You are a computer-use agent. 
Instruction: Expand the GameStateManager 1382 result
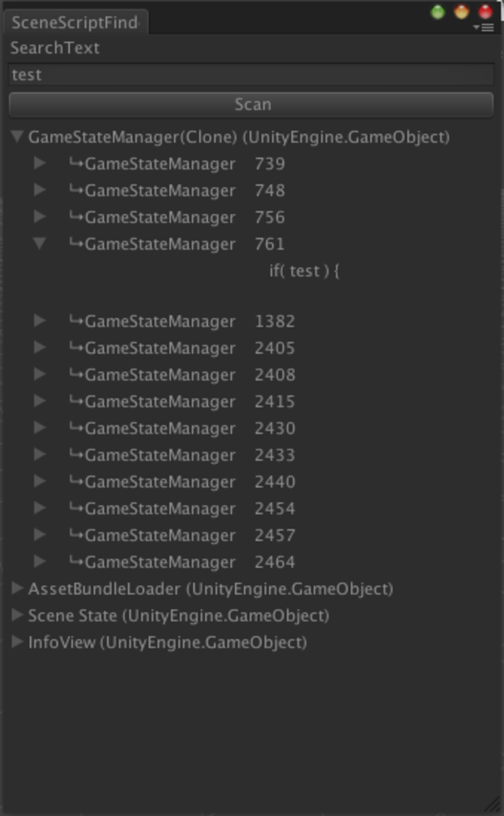point(40,321)
